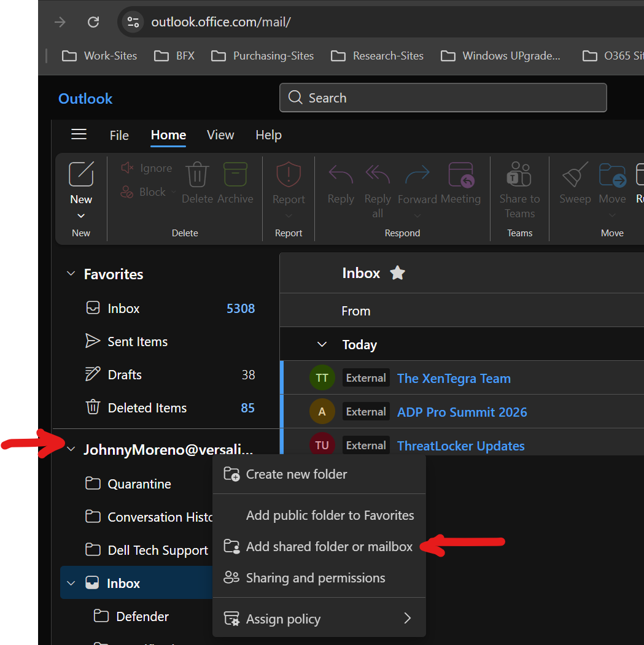Screen dimensions: 644x645
Task: Switch to the View tab
Action: pyautogui.click(x=220, y=136)
